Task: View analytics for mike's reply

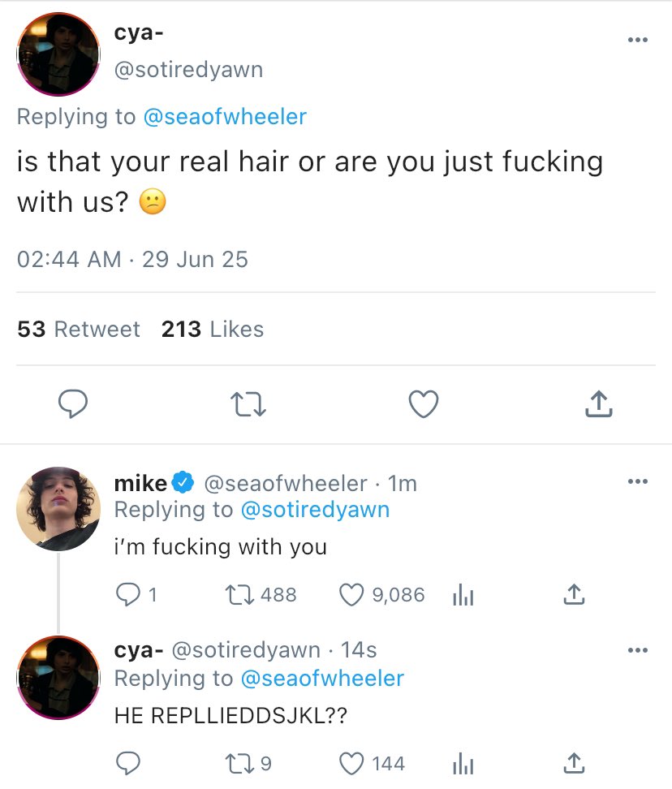Action: pos(461,595)
